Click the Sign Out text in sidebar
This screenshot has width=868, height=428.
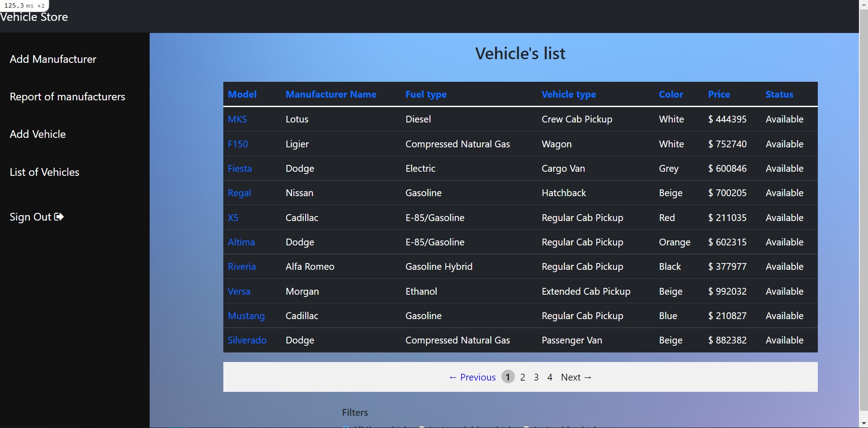pos(30,217)
